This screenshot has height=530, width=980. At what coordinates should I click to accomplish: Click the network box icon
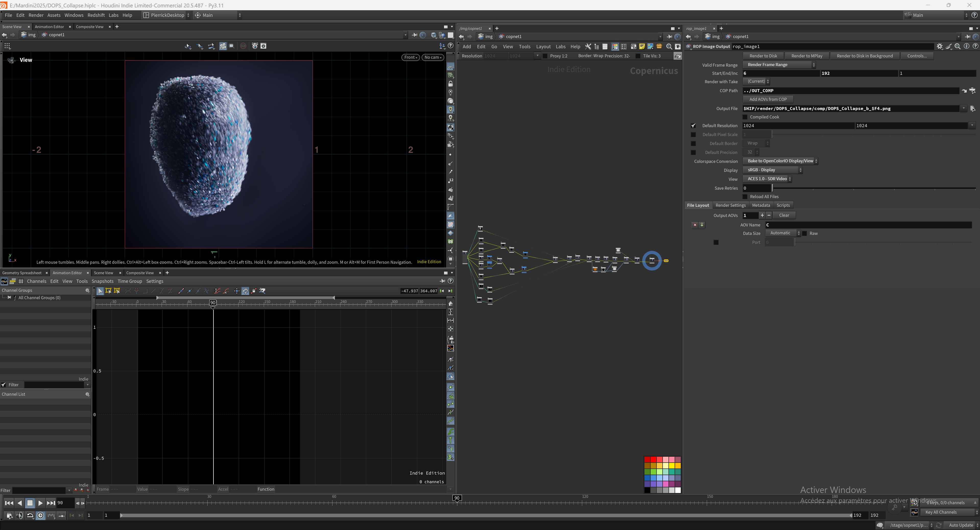pyautogui.click(x=634, y=46)
